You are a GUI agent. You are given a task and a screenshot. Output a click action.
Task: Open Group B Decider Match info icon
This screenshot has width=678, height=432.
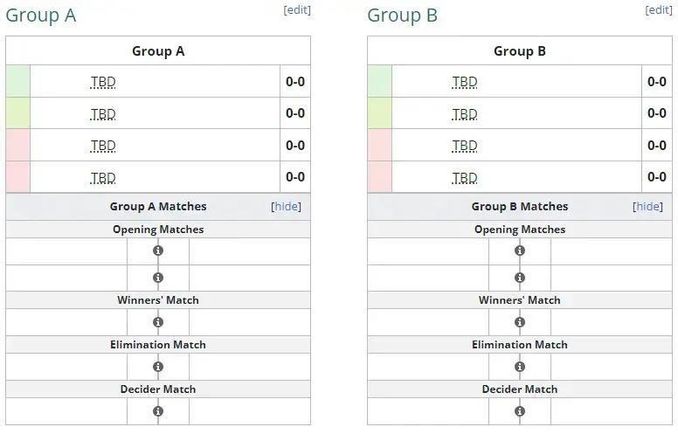[x=520, y=411]
